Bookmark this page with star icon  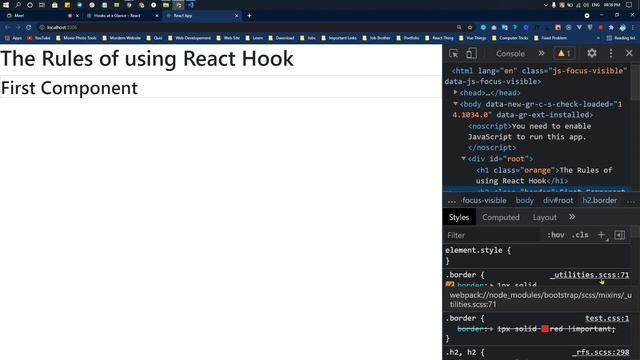tap(470, 27)
